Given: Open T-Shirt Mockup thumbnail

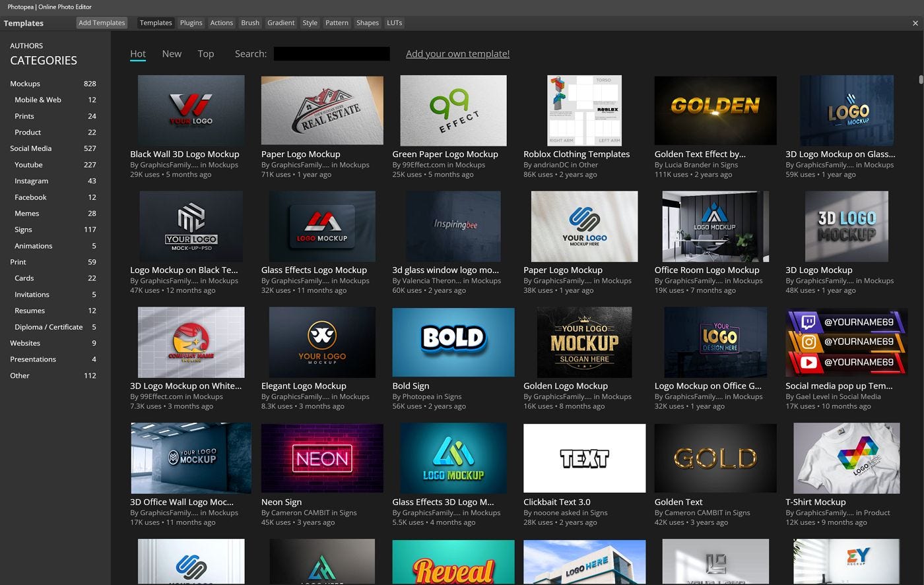Looking at the screenshot, I should tap(847, 458).
